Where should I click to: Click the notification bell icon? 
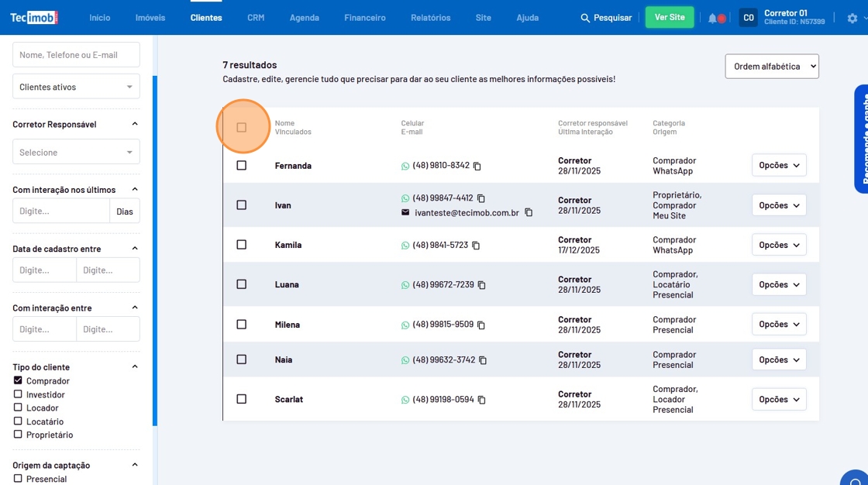click(x=712, y=18)
